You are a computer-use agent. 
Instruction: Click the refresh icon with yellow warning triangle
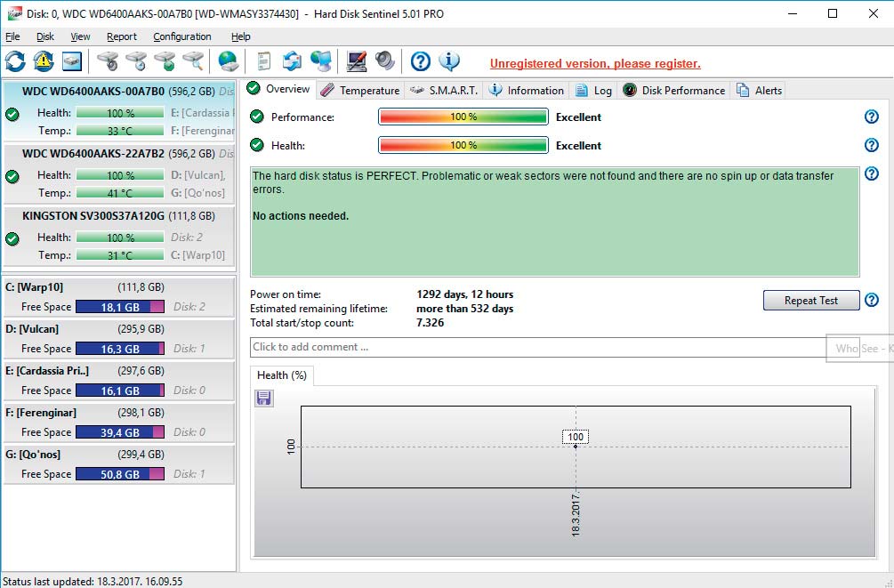point(44,61)
